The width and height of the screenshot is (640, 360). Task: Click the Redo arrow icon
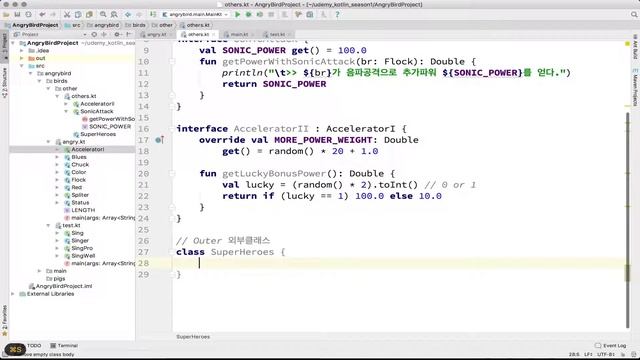pyautogui.click(x=53, y=15)
